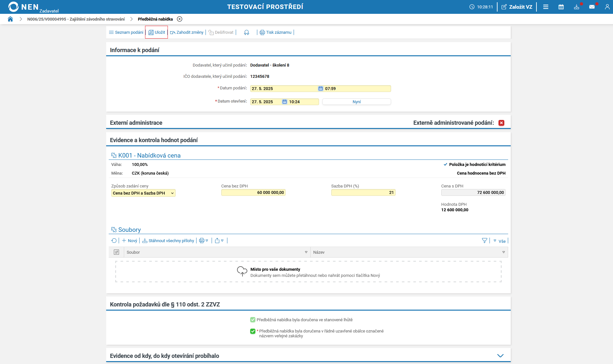The height and width of the screenshot is (364, 613).
Task: Click the home icon in breadcrumb
Action: [x=10, y=19]
